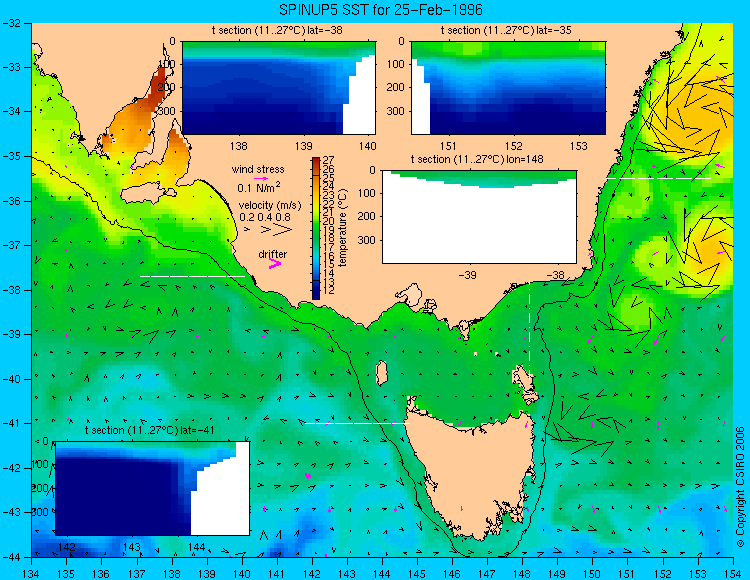Open the lat=-35 temperature section inset plot

508,88
